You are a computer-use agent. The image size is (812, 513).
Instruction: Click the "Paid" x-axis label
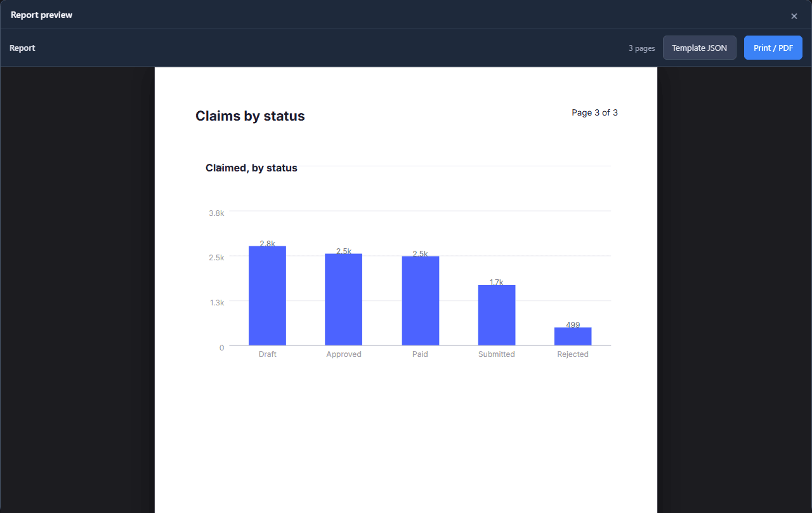point(420,354)
